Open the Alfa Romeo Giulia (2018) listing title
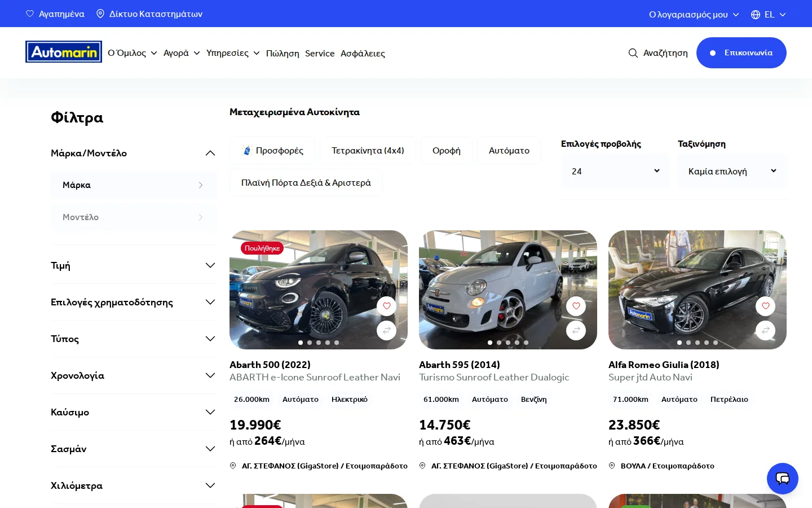The height and width of the screenshot is (508, 812). coord(664,365)
